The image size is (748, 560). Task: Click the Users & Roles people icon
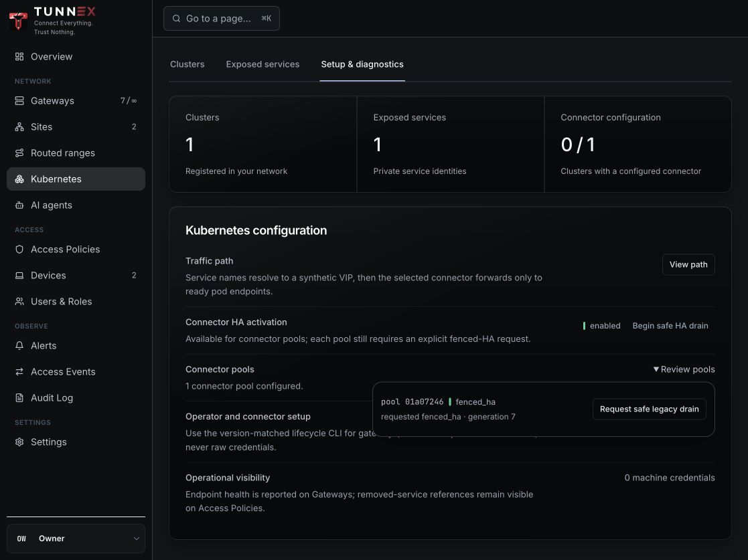pos(19,302)
